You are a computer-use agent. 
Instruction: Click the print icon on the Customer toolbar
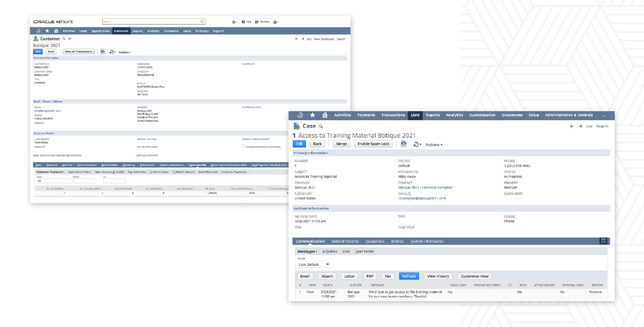click(102, 52)
